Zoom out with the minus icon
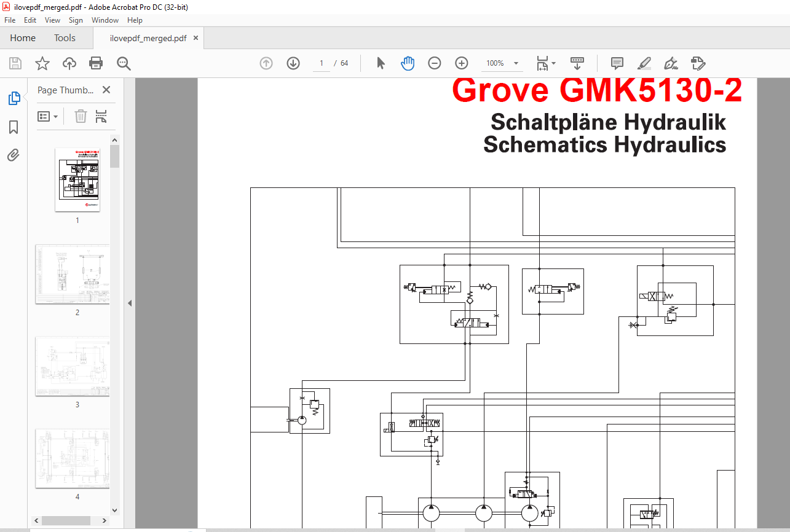The width and height of the screenshot is (790, 532). click(x=435, y=63)
